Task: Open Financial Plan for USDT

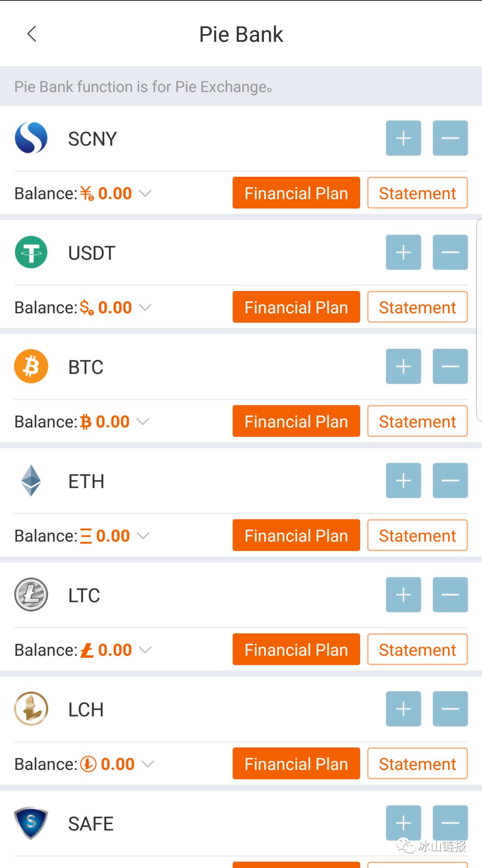Action: pyautogui.click(x=296, y=307)
